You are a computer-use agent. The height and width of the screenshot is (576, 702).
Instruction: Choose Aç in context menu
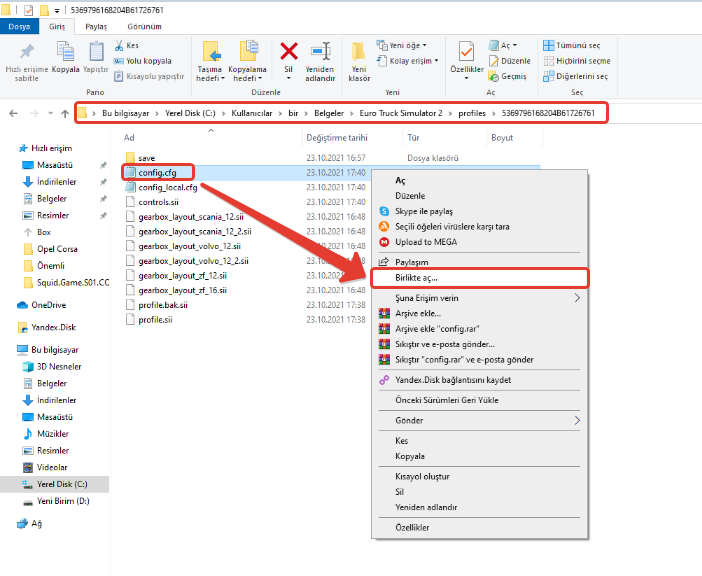479,180
